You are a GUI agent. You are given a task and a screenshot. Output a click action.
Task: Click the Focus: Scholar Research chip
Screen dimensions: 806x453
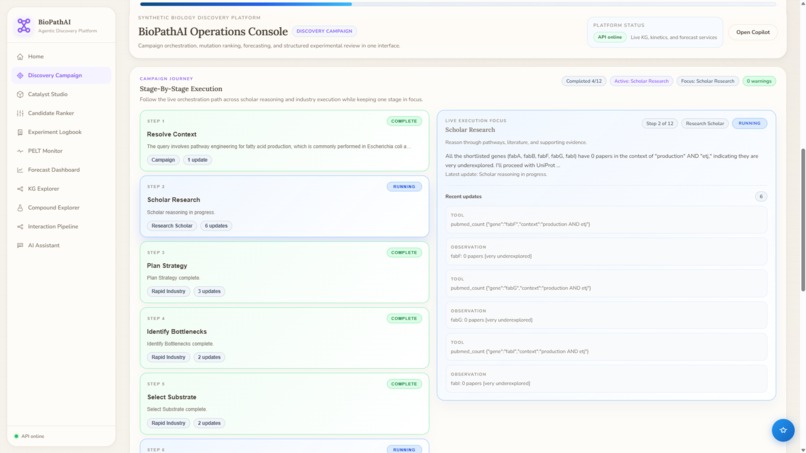(707, 81)
